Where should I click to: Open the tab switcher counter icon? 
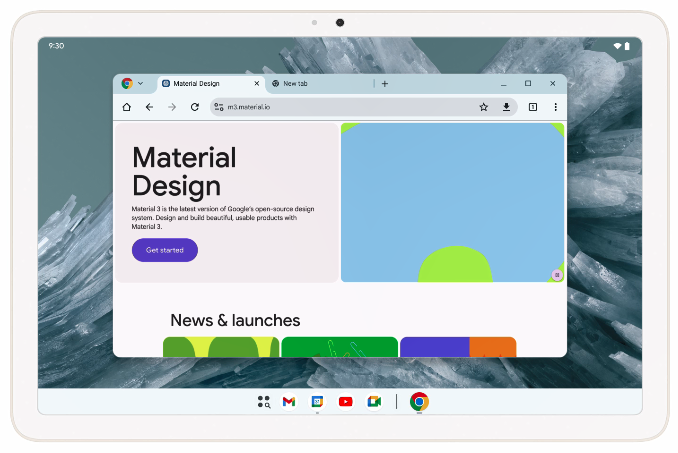pyautogui.click(x=533, y=107)
